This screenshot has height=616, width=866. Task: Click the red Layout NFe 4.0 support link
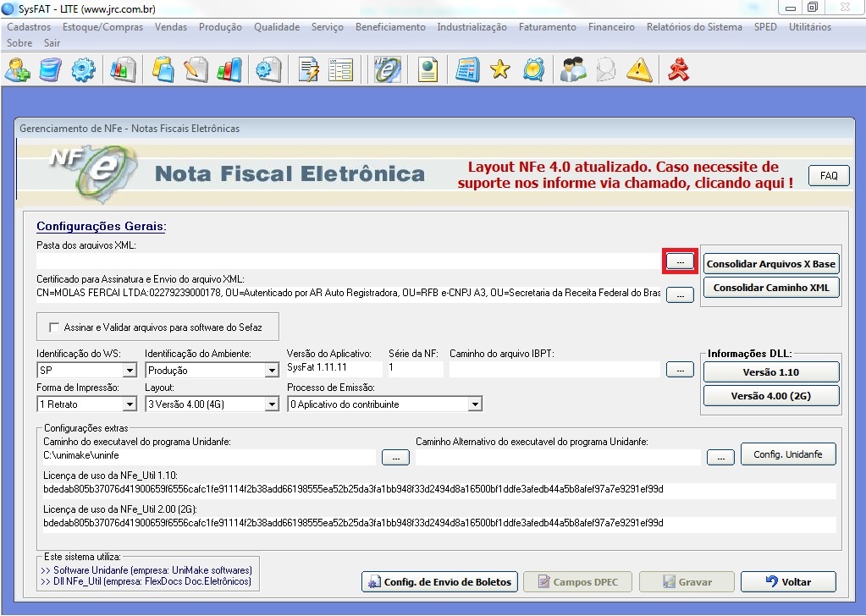click(626, 175)
